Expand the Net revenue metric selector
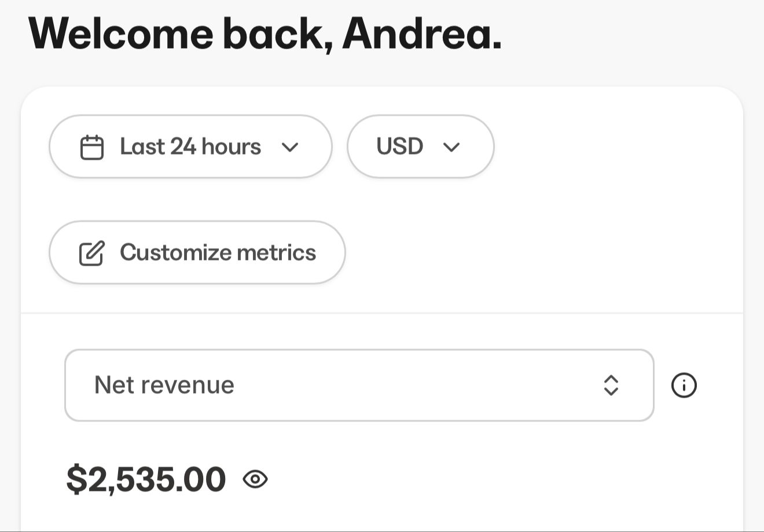This screenshot has height=532, width=764. click(x=359, y=385)
